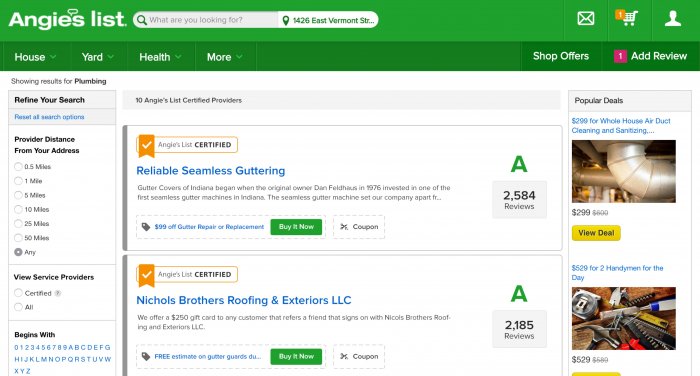Select Certified service providers option
The width and height of the screenshot is (700, 376).
tap(18, 293)
